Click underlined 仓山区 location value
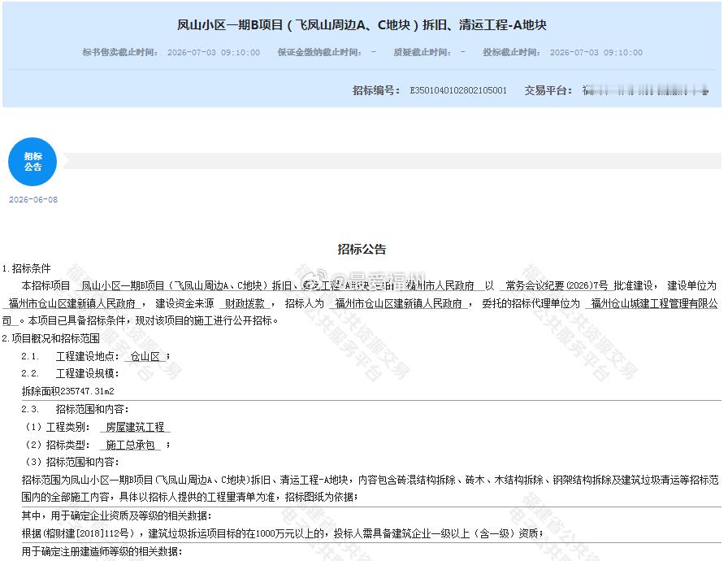The image size is (728, 561). point(145,357)
